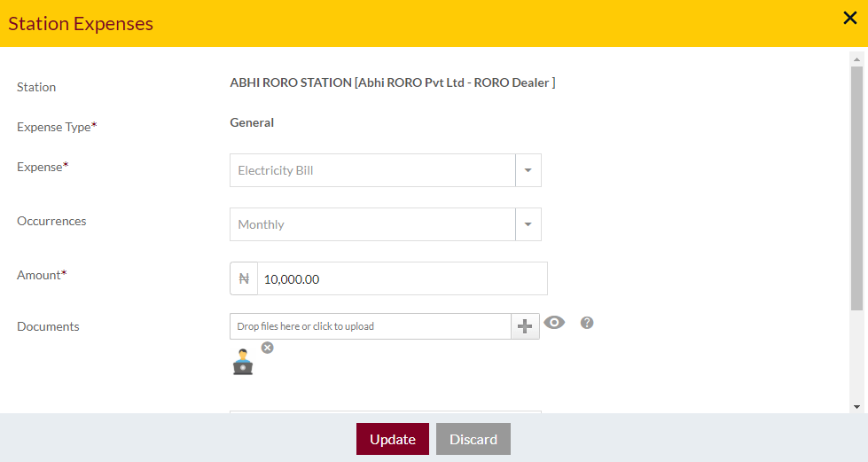This screenshot has width=868, height=462.
Task: Open the uploaded document thumbnail
Action: 243,363
